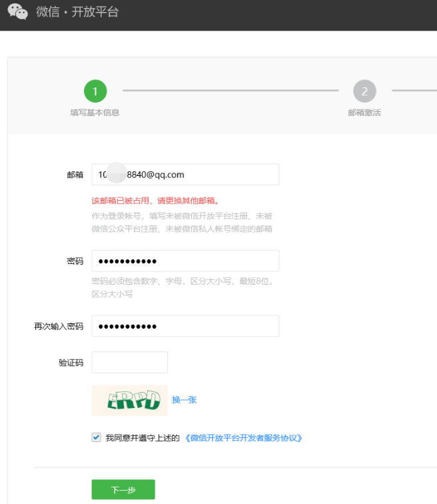Click the 再次输入密码 field label
The image size is (437, 504).
59,326
